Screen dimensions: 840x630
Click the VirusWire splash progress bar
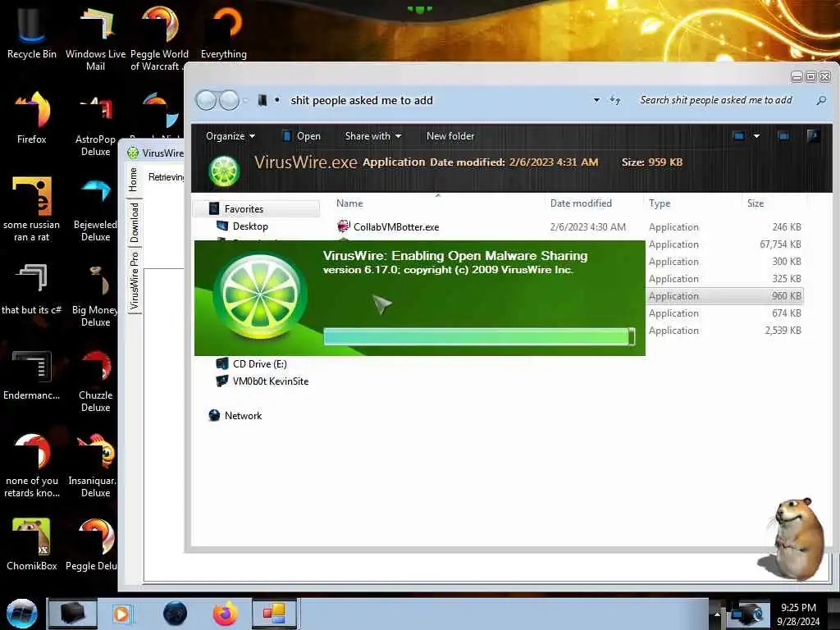point(479,336)
